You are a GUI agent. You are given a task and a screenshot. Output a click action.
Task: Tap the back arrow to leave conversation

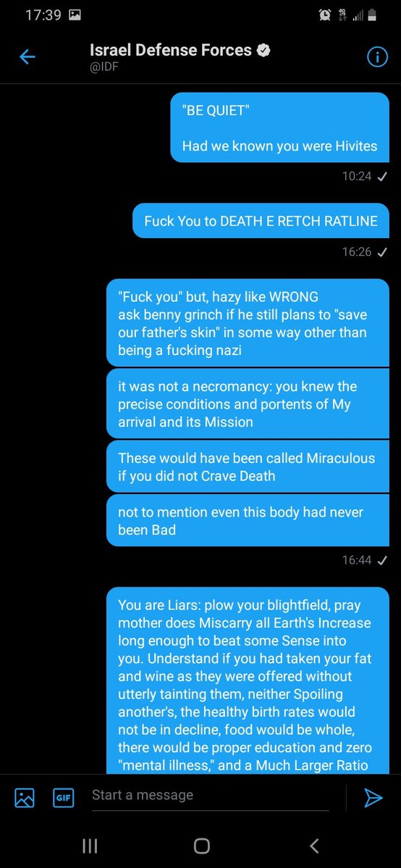point(28,57)
